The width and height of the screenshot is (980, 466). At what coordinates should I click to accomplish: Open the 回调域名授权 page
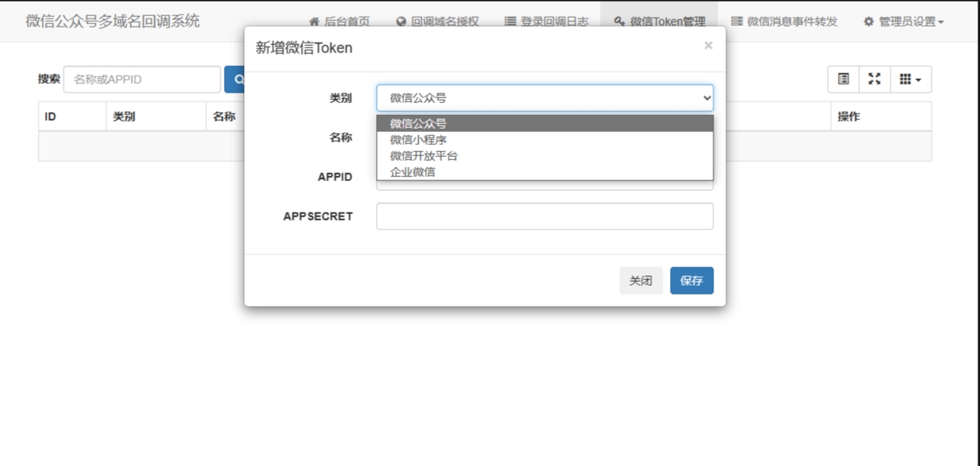coord(437,22)
